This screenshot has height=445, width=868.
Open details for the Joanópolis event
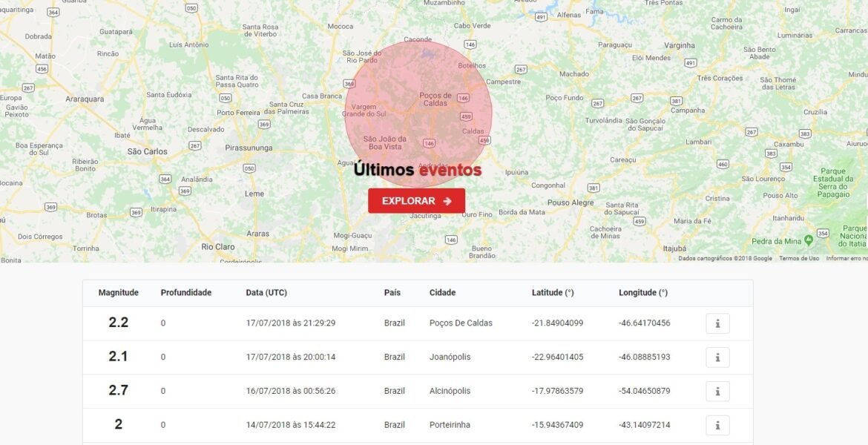[717, 357]
